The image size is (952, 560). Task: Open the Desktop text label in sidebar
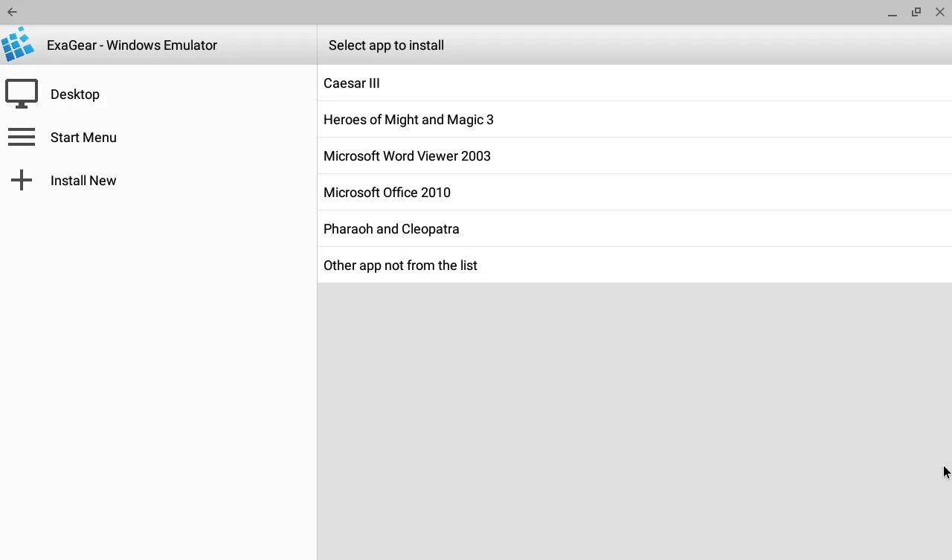(75, 94)
